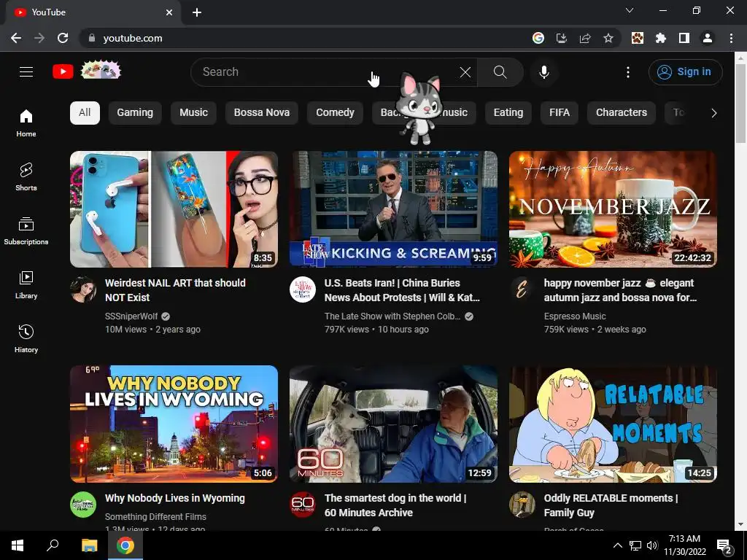Open November Jazz video thumbnail
747x560 pixels.
613,209
